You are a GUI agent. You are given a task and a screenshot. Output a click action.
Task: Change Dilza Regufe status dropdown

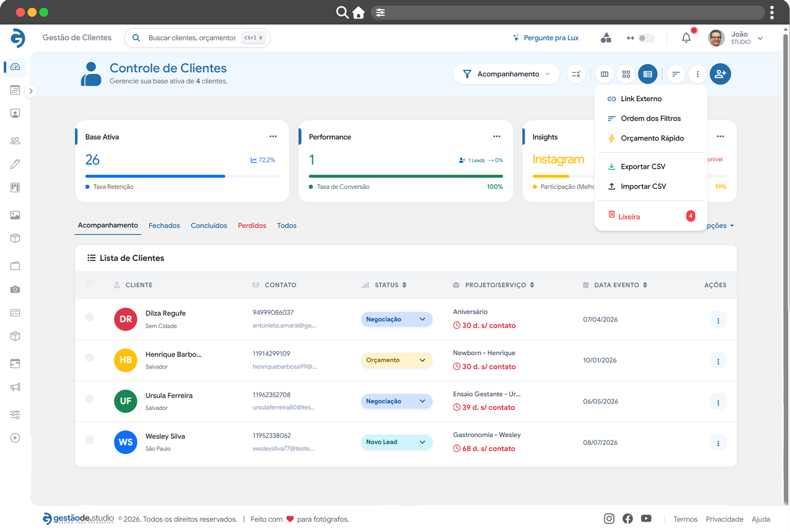coord(396,319)
